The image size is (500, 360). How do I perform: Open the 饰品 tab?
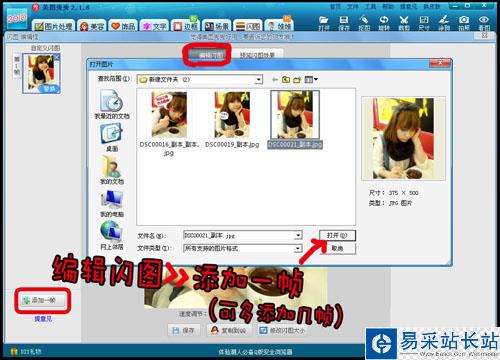(123, 26)
